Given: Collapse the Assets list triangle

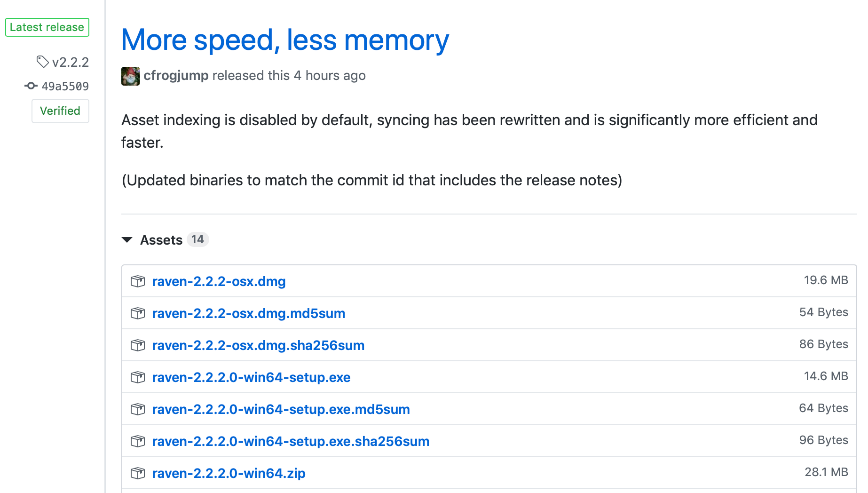Looking at the screenshot, I should pos(127,240).
